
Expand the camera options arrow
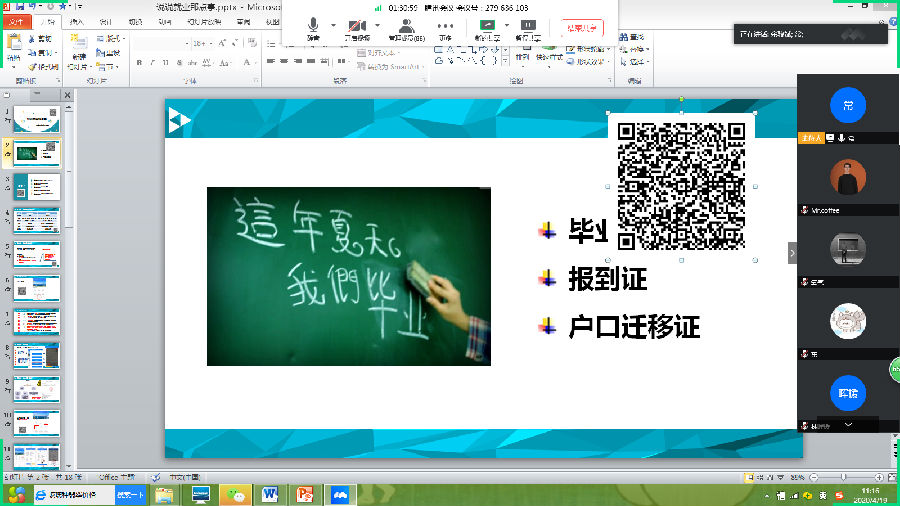tap(375, 26)
